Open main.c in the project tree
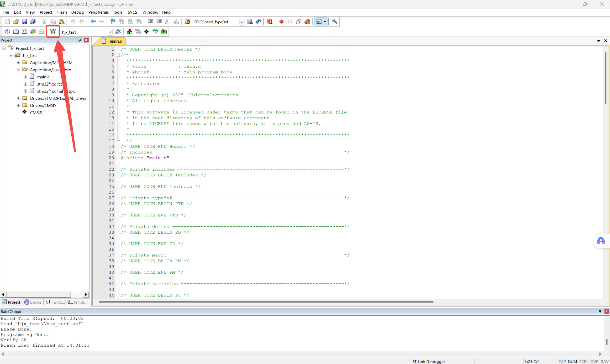 43,77
